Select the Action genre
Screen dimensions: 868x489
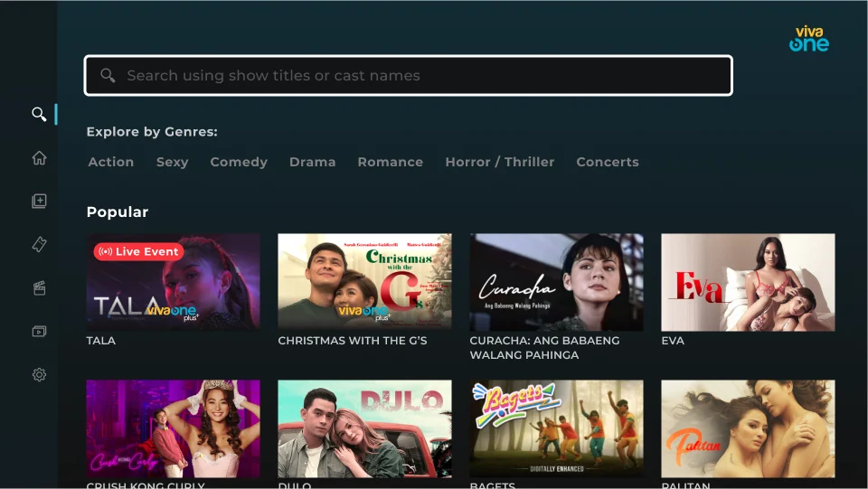click(111, 162)
